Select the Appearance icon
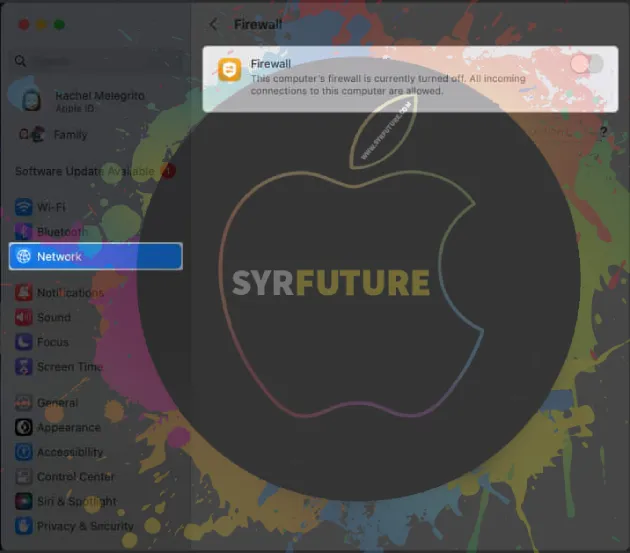 pos(24,427)
